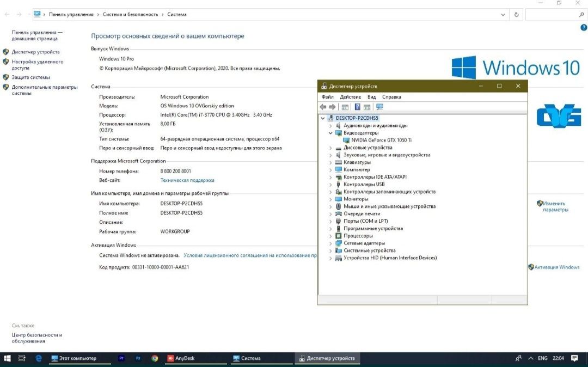Open Google Chrome from the taskbar
This screenshot has height=367, width=588.
click(155, 358)
